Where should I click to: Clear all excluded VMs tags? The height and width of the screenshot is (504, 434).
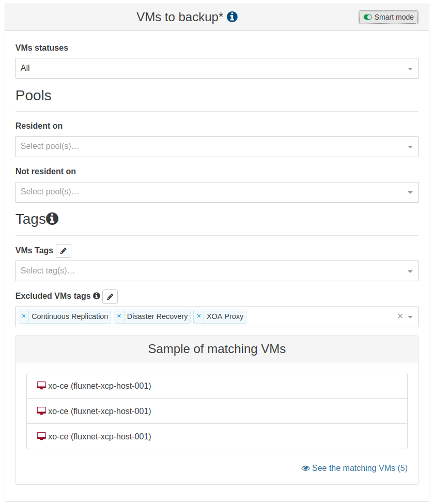(x=400, y=316)
